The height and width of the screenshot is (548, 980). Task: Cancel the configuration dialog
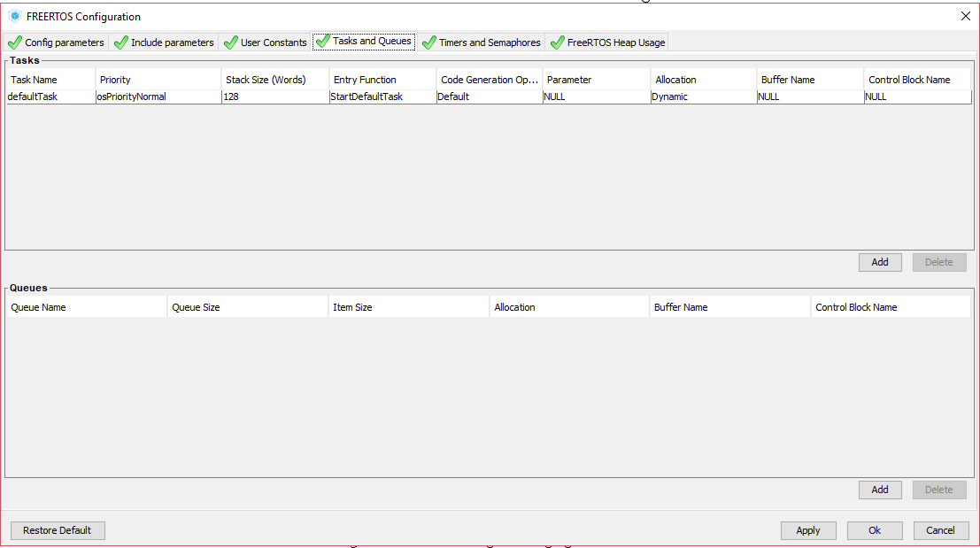940,530
